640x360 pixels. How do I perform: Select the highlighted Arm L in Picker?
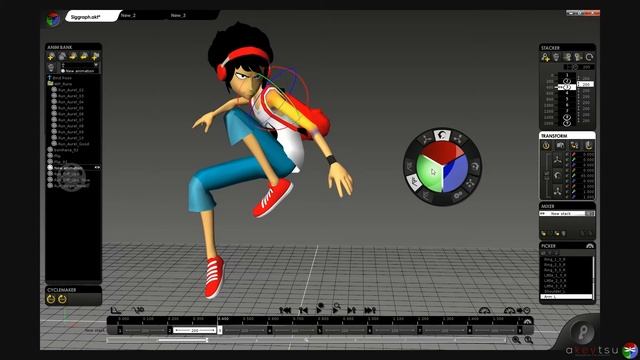[x=566, y=297]
